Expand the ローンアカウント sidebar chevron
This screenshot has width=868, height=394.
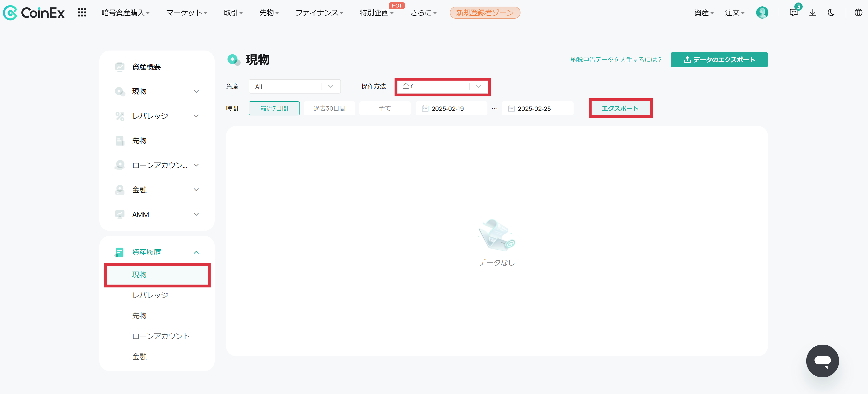(196, 165)
